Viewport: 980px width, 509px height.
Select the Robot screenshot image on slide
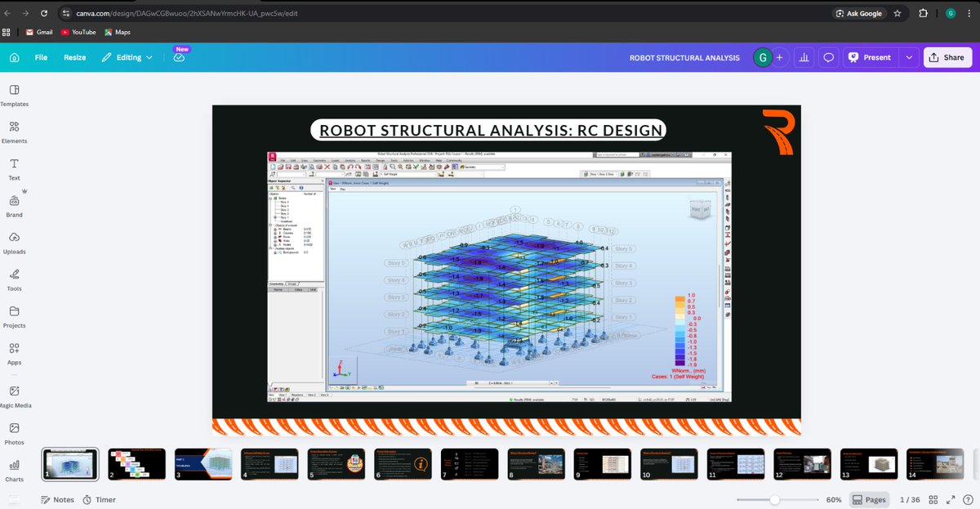tap(499, 276)
